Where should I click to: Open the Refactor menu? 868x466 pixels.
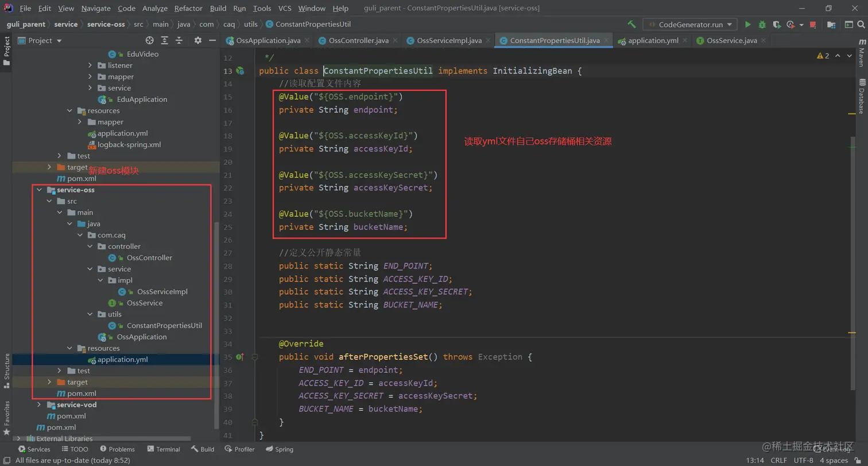(188, 8)
